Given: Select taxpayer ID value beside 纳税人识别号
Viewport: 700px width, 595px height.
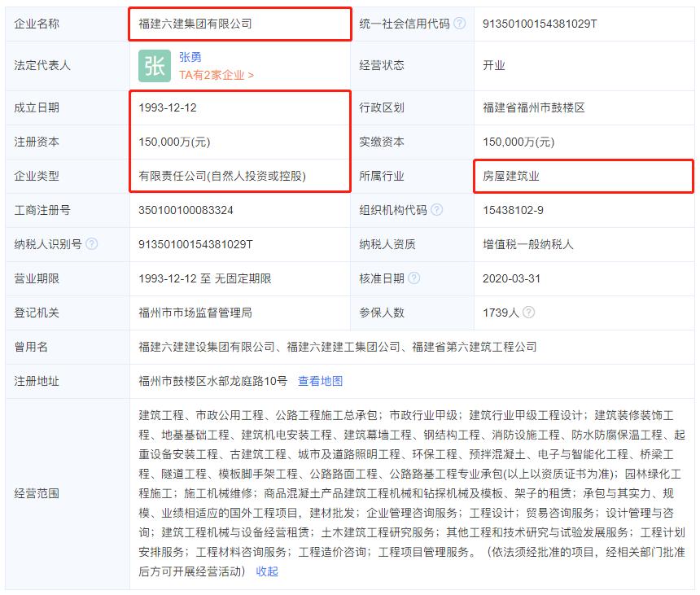Looking at the screenshot, I should [195, 244].
